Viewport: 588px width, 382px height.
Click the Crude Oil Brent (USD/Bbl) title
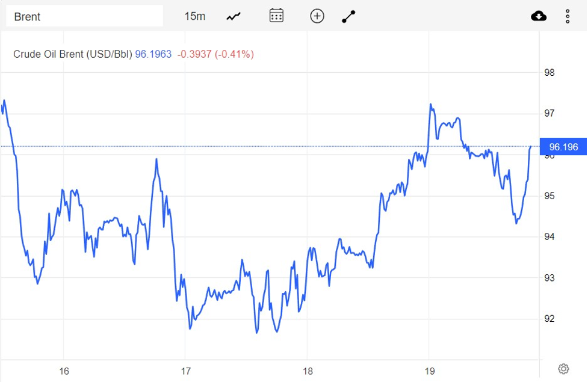click(72, 54)
